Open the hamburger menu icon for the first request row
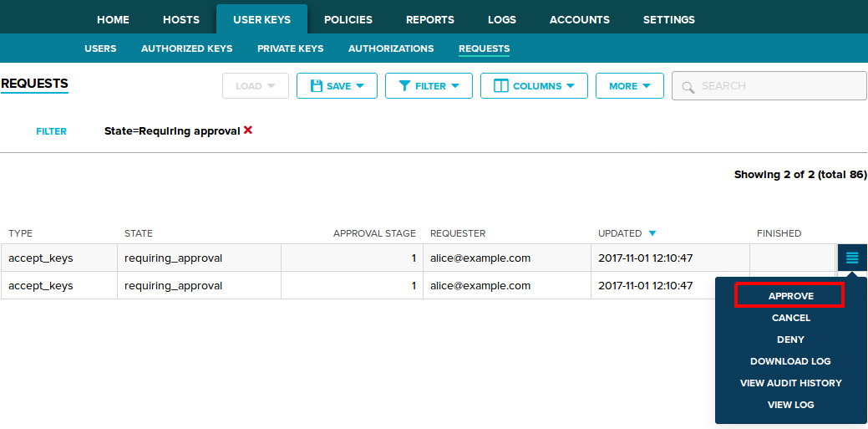Screen dimensions: 868x429 coord(852,258)
